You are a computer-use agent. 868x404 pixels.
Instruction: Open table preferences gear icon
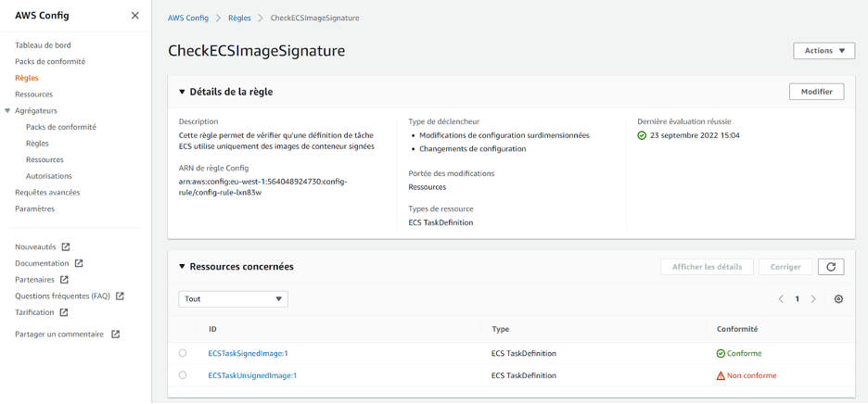[x=838, y=299]
